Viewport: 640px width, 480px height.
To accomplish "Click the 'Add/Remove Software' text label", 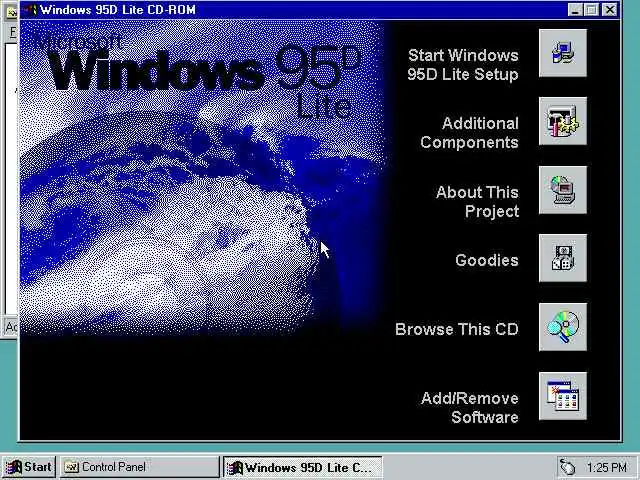I will click(x=469, y=407).
